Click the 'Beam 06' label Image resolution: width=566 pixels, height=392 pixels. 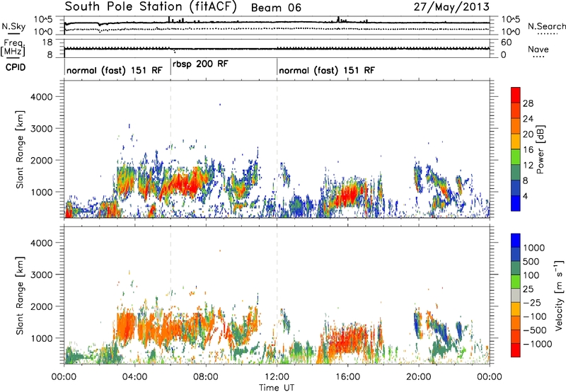[x=276, y=8]
